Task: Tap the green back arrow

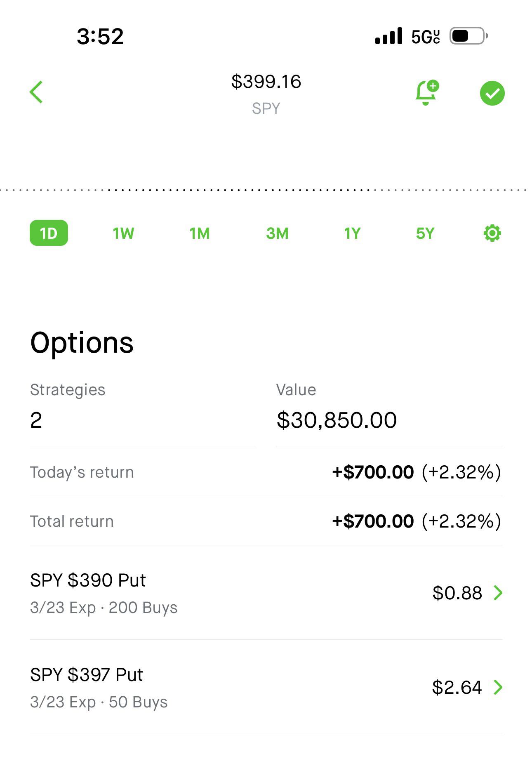Action: click(36, 92)
